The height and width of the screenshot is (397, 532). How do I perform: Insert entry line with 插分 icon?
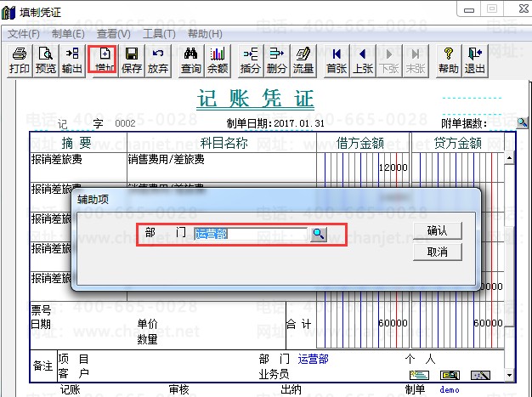coord(251,61)
